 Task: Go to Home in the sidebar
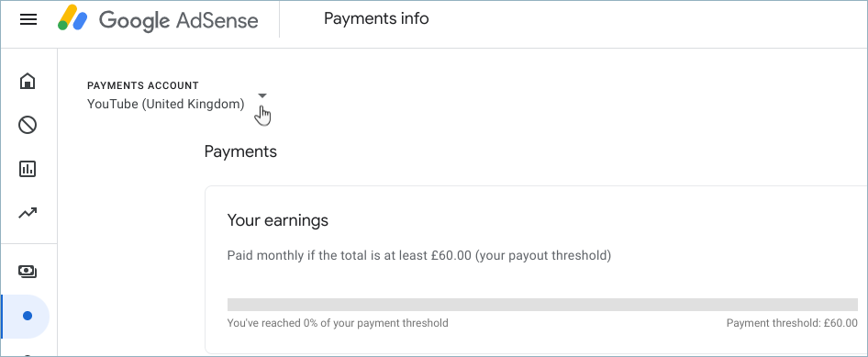(x=28, y=82)
